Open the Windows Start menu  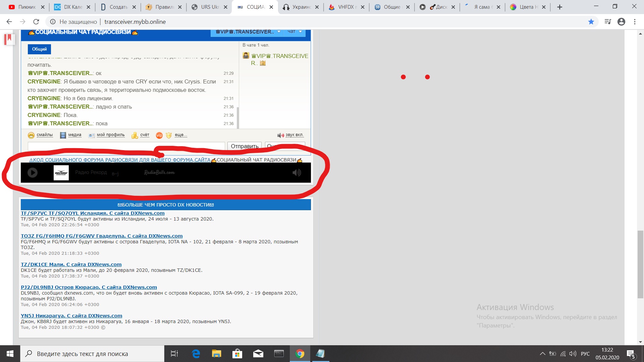point(10,354)
